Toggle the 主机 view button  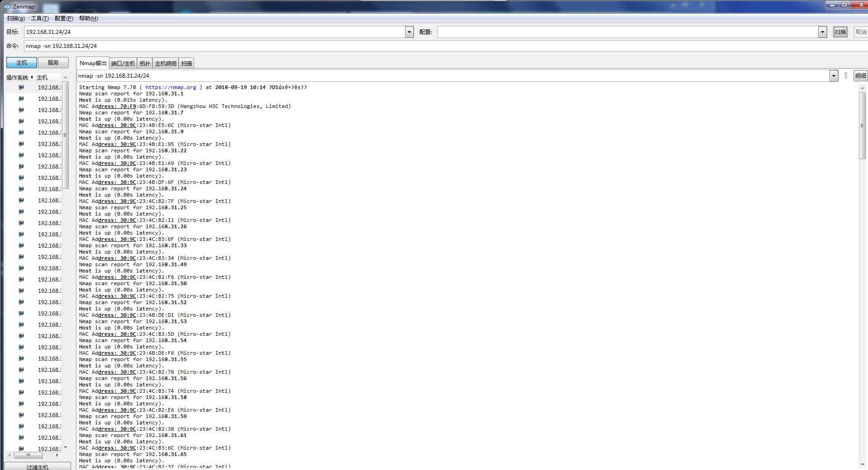[22, 63]
